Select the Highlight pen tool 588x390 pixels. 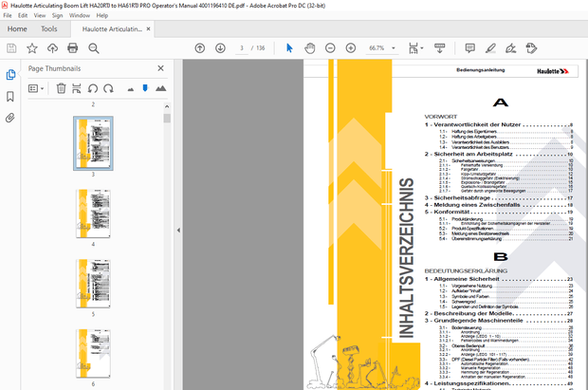pos(490,48)
